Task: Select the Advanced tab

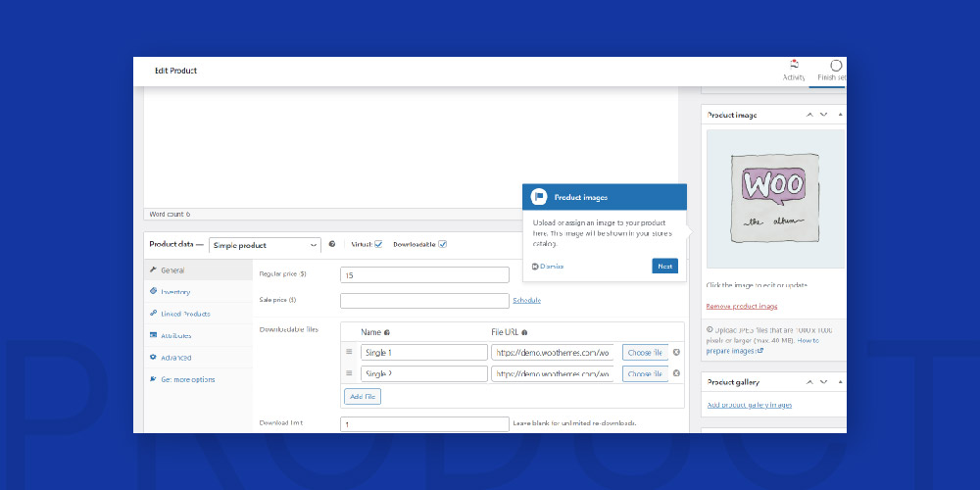Action: click(199, 358)
